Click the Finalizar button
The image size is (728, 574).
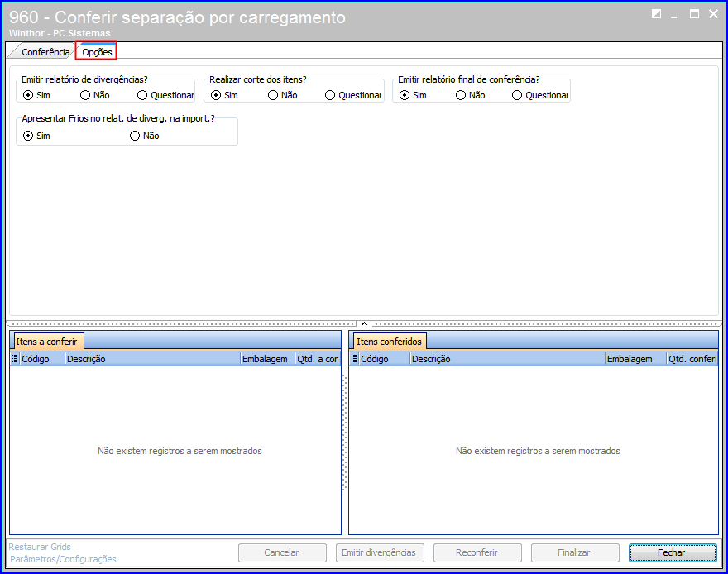(x=575, y=552)
